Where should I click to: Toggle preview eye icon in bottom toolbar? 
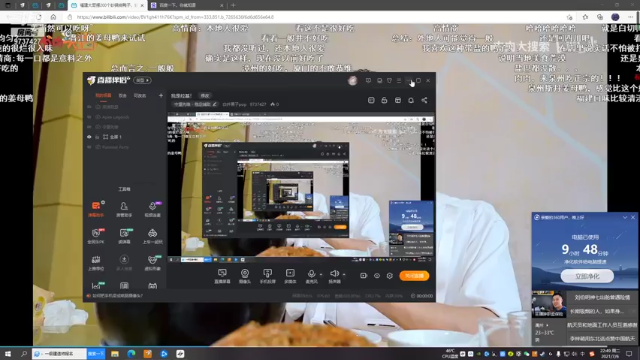(x=377, y=276)
